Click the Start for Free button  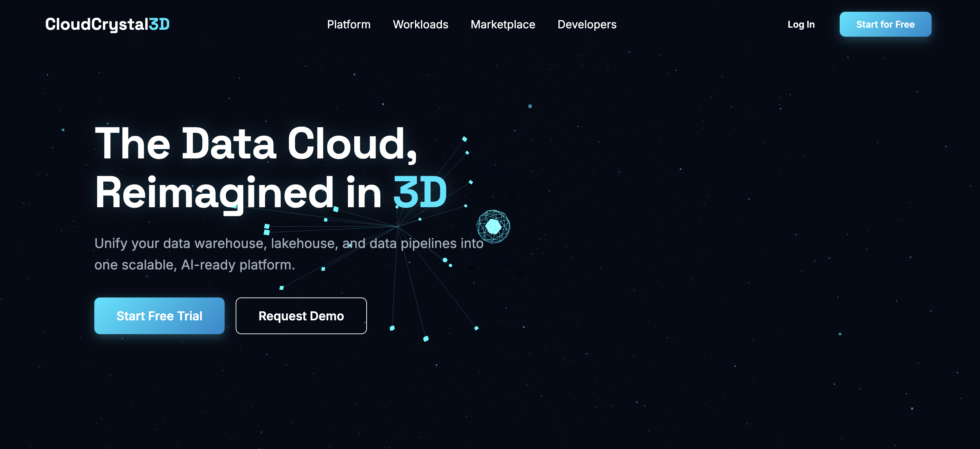click(885, 24)
